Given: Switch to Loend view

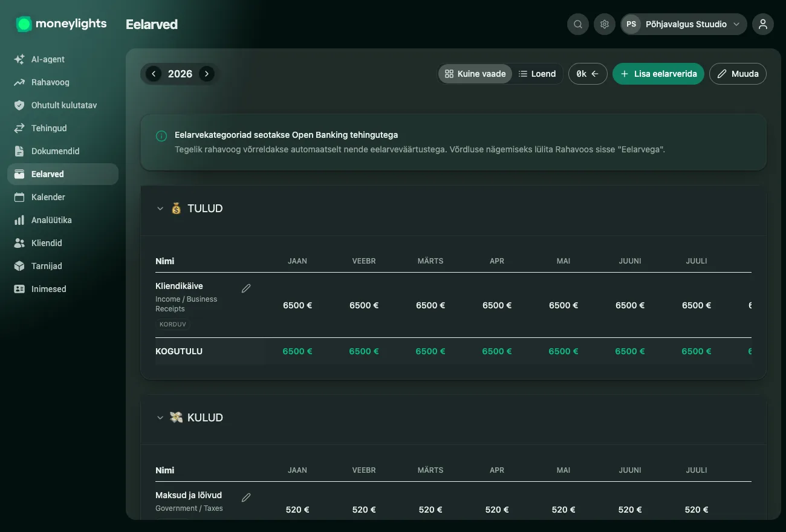Looking at the screenshot, I should click(x=537, y=74).
